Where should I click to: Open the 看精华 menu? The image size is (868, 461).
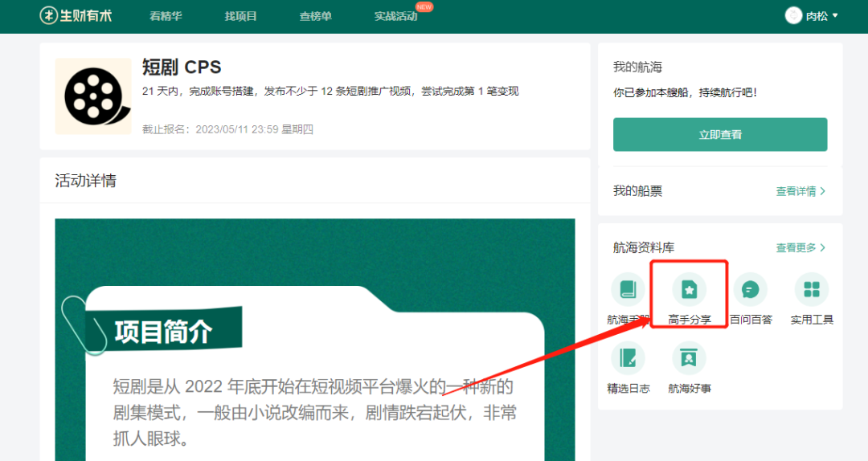166,16
